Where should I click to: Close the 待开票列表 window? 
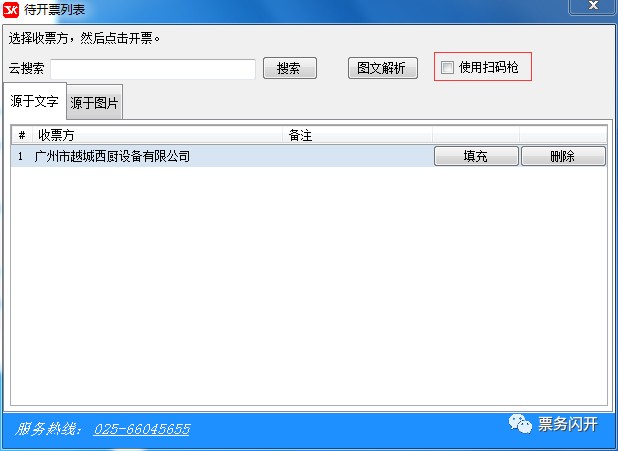tap(592, 6)
